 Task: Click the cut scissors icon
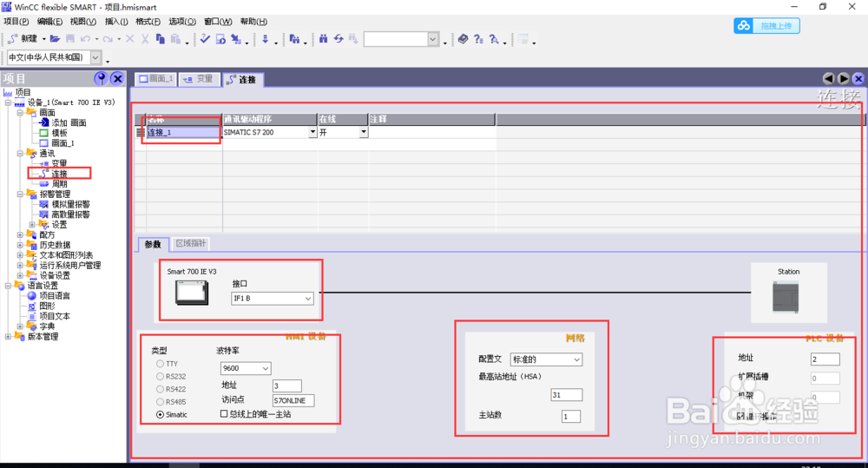[145, 39]
